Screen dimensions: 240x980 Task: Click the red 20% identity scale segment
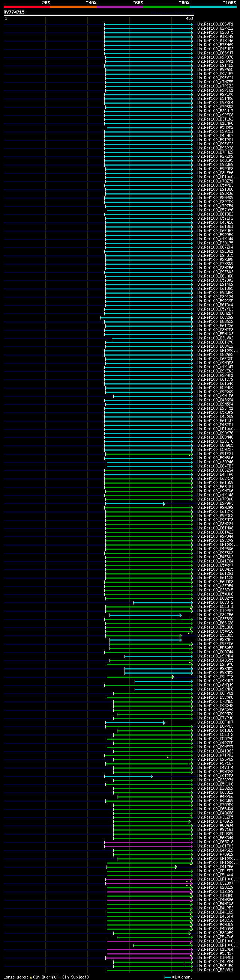pos(27,7)
